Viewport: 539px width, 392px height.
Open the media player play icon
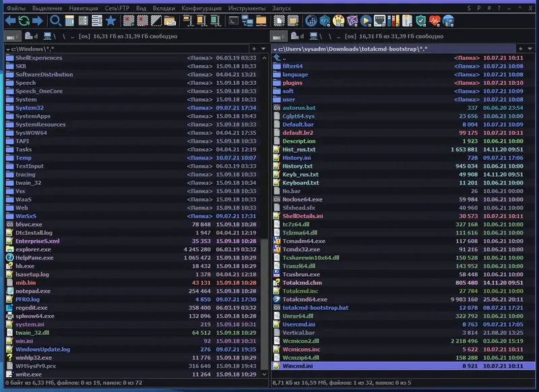tap(366, 21)
